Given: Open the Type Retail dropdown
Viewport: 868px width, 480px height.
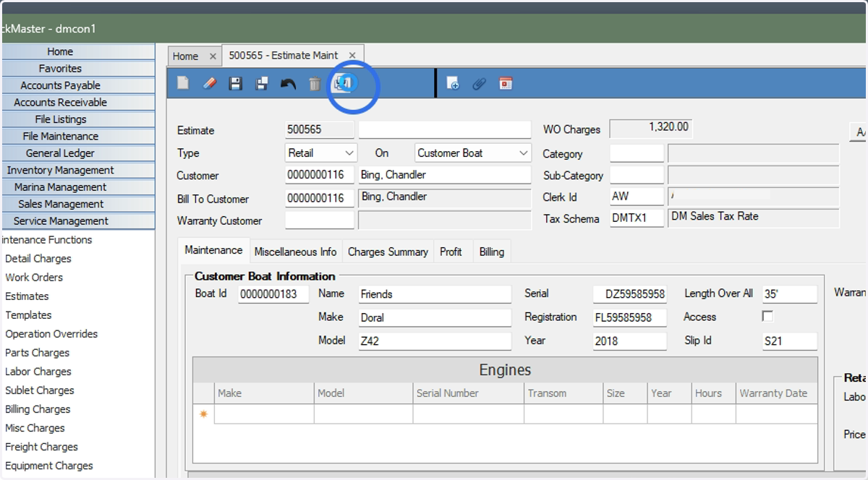Looking at the screenshot, I should coord(321,153).
